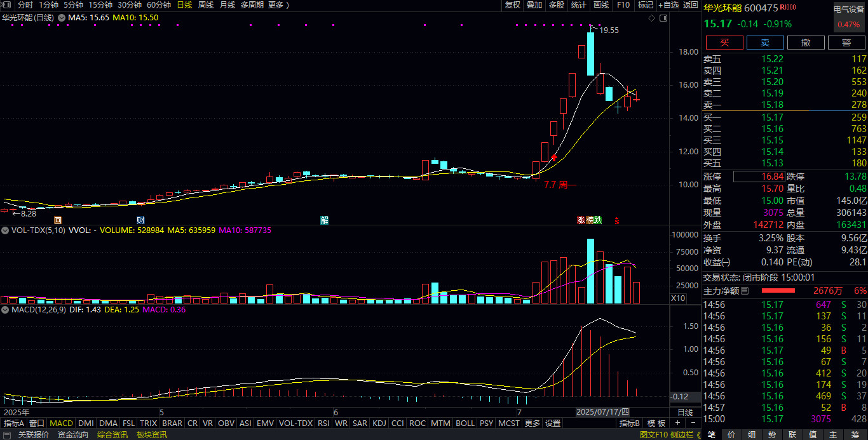Viewport: 868px width, 440px height.
Task: Click the 涨停 price box 16.84
Action: (x=759, y=177)
